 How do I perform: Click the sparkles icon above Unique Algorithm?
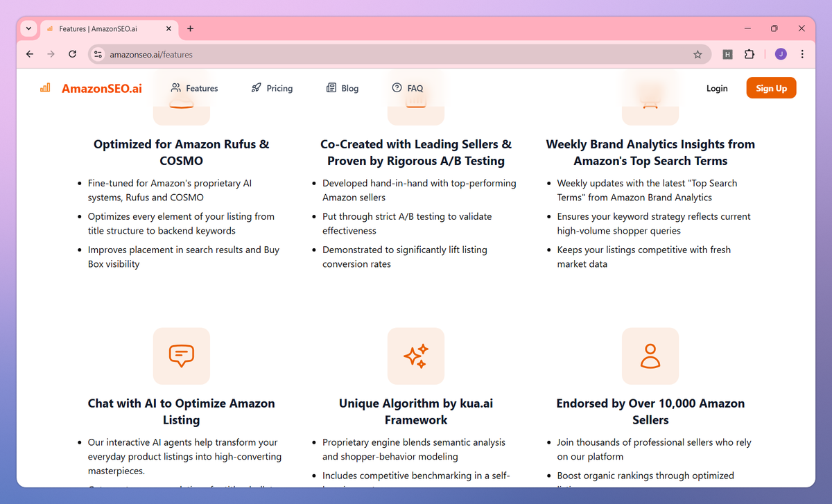(x=416, y=356)
